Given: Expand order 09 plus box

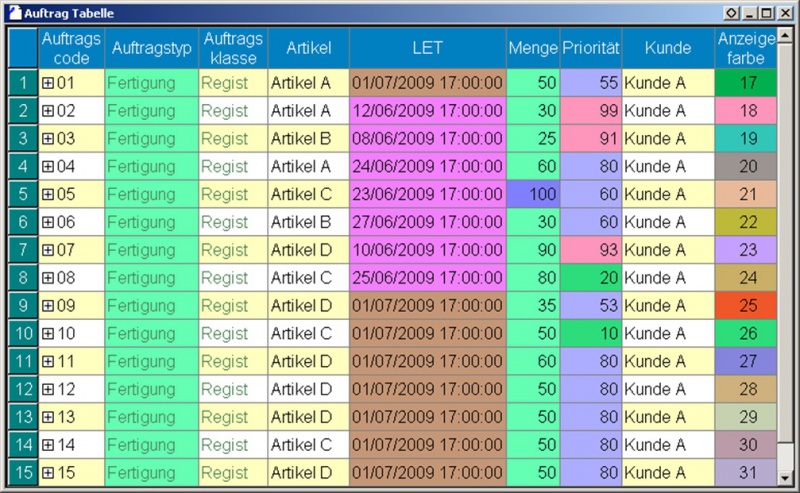Looking at the screenshot, I should point(47,305).
